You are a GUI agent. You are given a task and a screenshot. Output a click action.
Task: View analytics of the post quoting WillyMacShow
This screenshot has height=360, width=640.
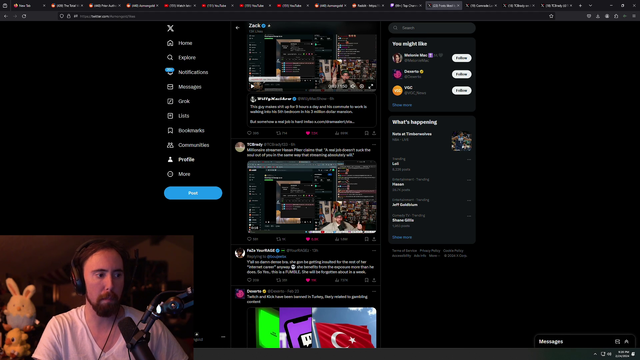pyautogui.click(x=337, y=133)
